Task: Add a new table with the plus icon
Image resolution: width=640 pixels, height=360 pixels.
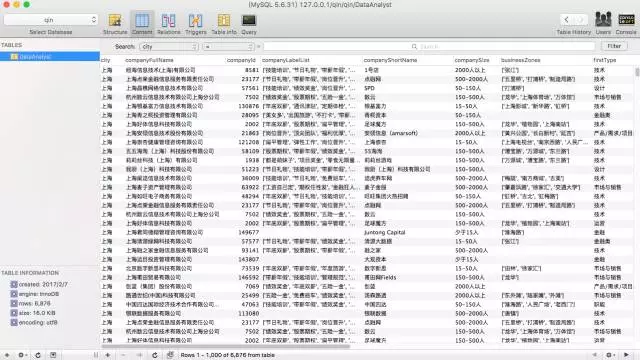Action: coord(7,355)
